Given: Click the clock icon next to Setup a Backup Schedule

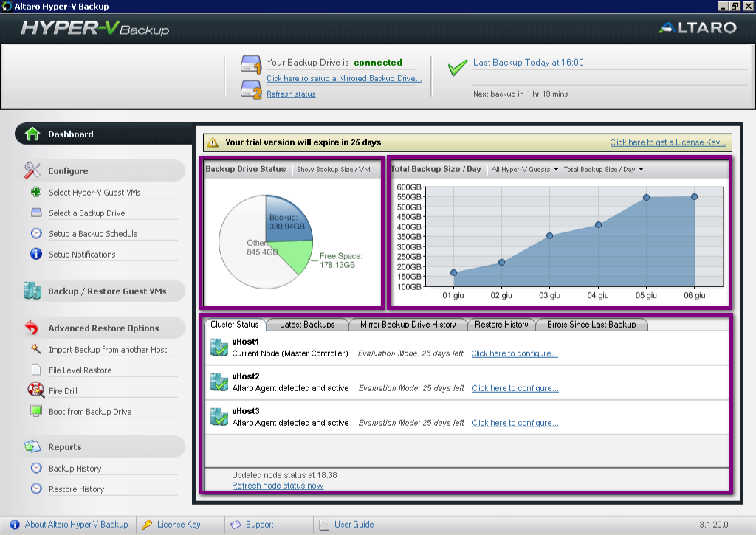Looking at the screenshot, I should pyautogui.click(x=36, y=233).
